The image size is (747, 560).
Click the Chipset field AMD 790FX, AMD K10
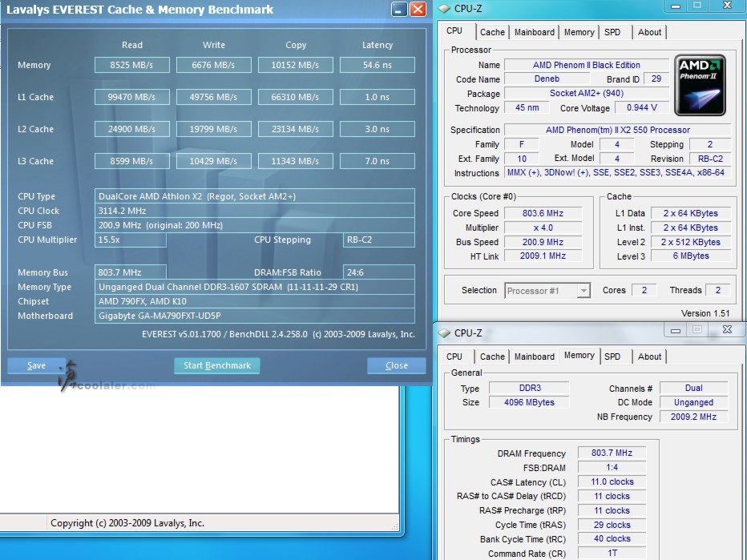click(x=254, y=301)
